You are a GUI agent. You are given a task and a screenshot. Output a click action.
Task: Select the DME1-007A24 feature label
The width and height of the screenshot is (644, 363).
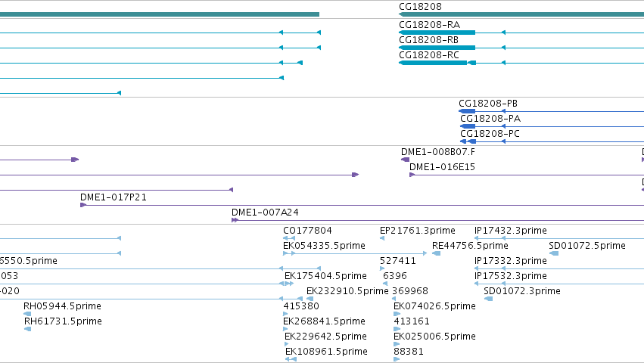pyautogui.click(x=265, y=213)
